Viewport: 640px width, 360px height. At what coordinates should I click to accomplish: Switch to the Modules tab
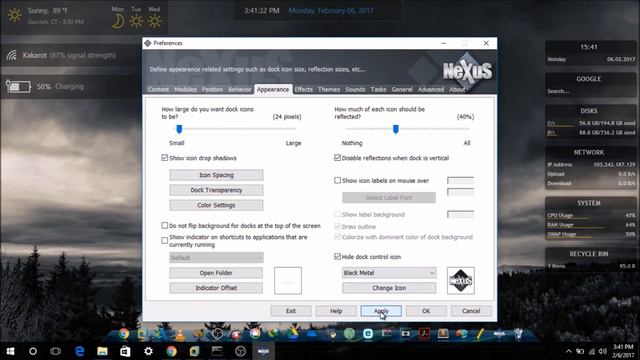pyautogui.click(x=185, y=89)
